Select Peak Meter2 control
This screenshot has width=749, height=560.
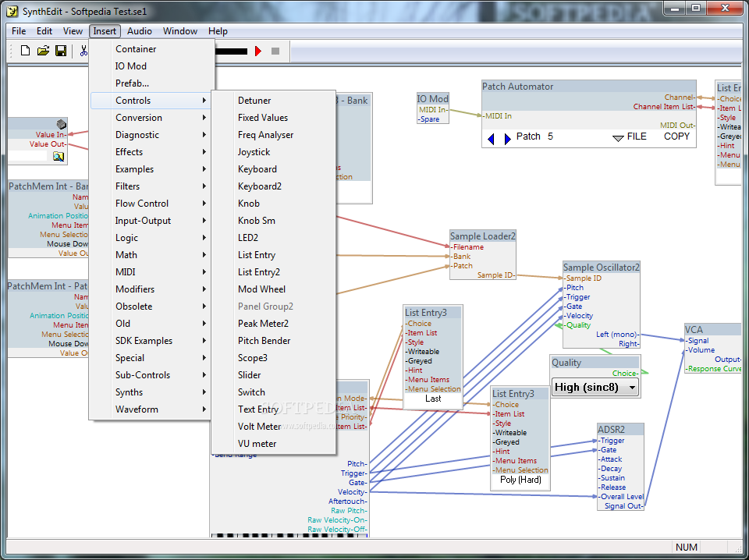click(x=273, y=324)
